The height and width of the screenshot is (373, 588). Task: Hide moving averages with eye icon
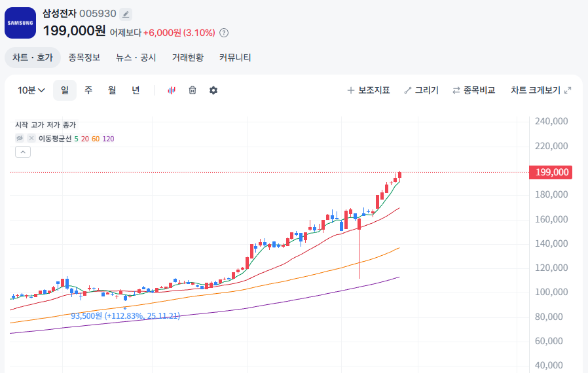click(20, 138)
